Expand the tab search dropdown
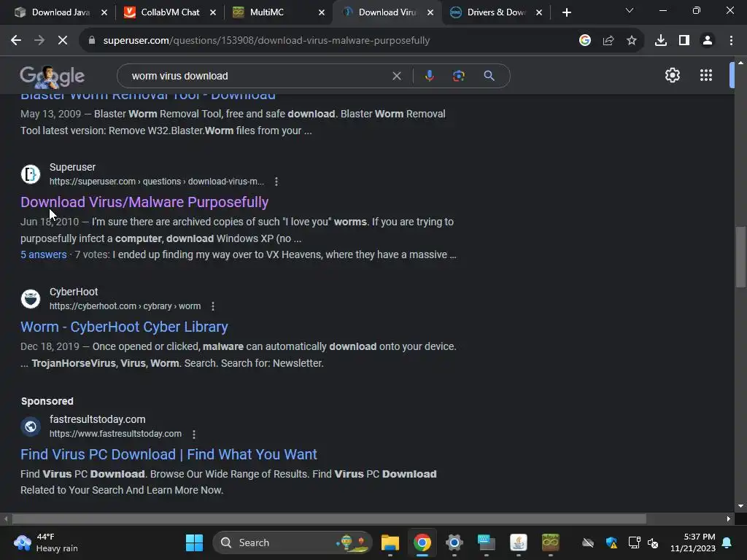This screenshot has width=747, height=560. [630, 10]
